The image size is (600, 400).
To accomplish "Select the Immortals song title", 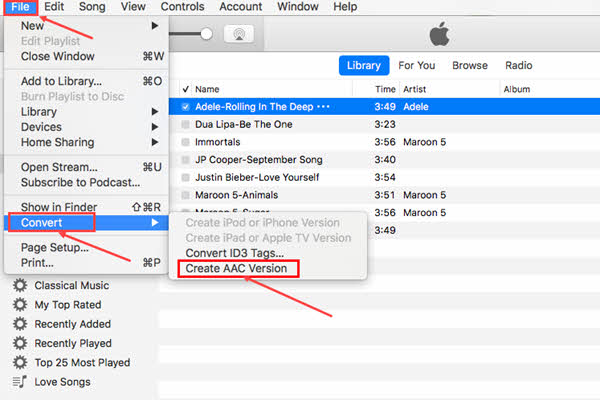I will (217, 142).
